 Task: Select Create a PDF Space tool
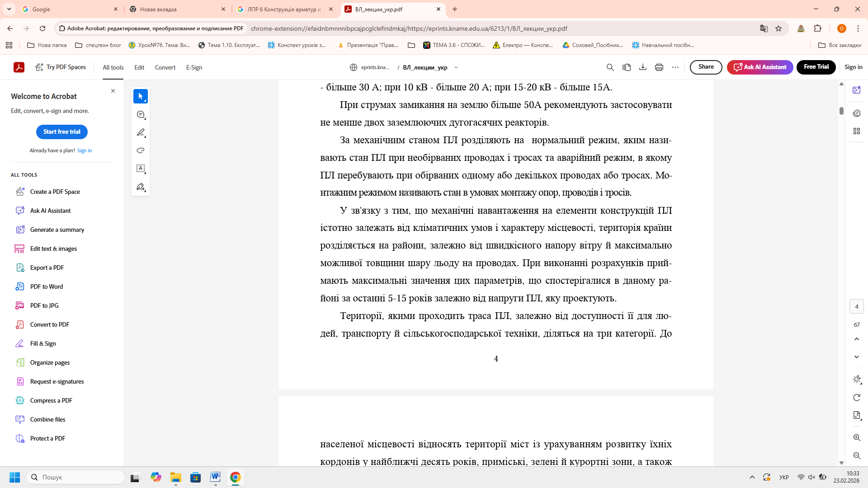pos(55,192)
